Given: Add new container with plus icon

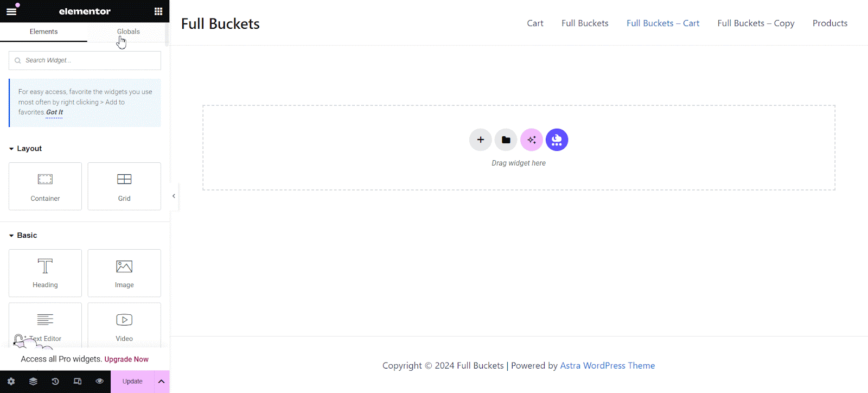Looking at the screenshot, I should tap(480, 140).
